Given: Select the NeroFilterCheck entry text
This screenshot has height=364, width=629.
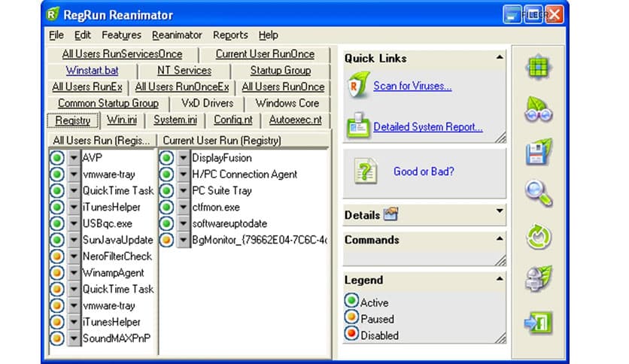Looking at the screenshot, I should coord(117,256).
